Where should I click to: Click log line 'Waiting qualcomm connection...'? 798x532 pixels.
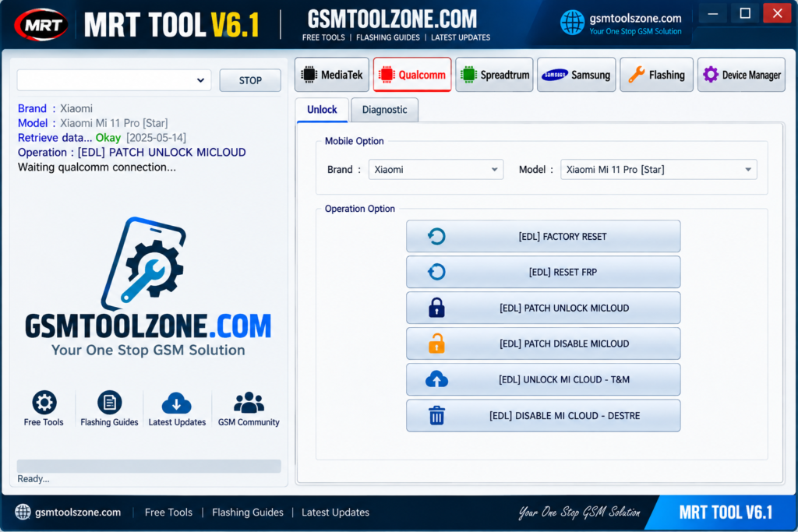click(x=97, y=167)
